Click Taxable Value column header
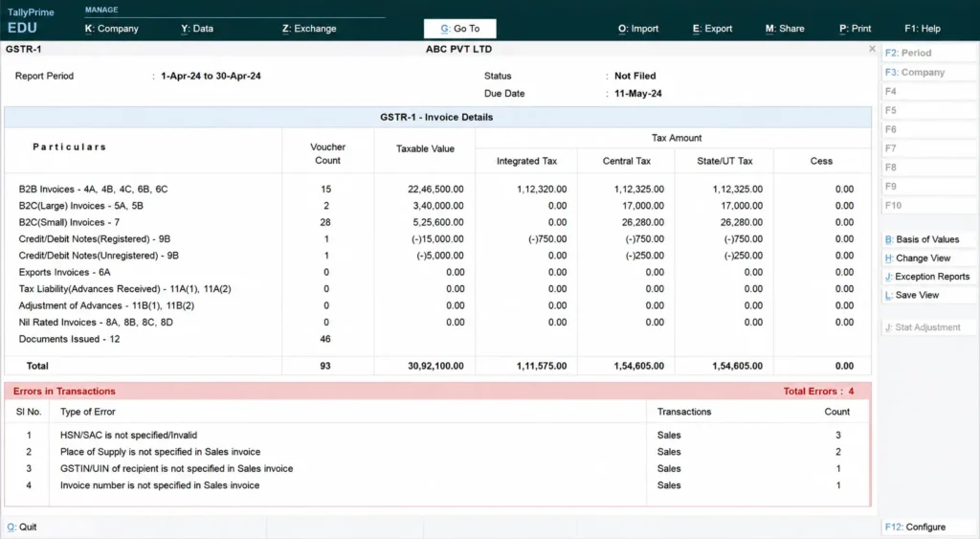The width and height of the screenshot is (980, 539). (x=425, y=148)
